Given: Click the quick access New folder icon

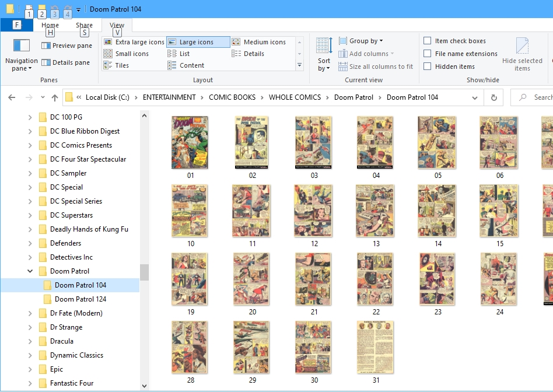Looking at the screenshot, I should 42,9.
